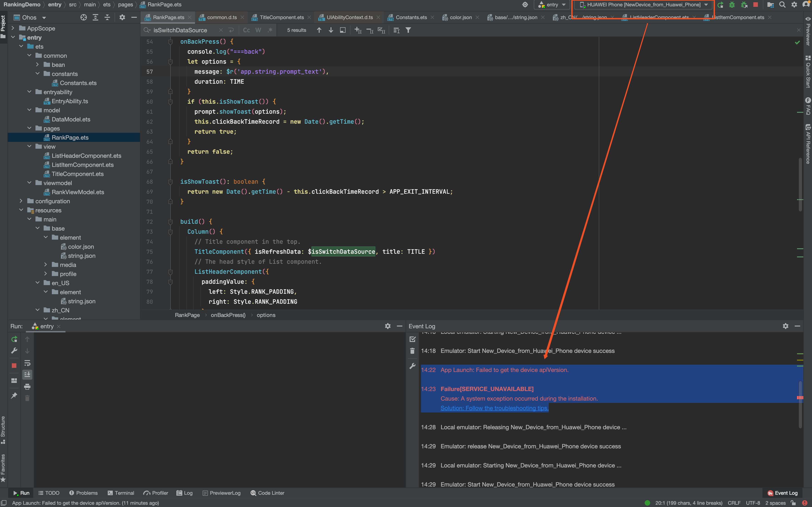Stop process in Run panel
Screen dimensions: 812x507
pyautogui.click(x=14, y=366)
